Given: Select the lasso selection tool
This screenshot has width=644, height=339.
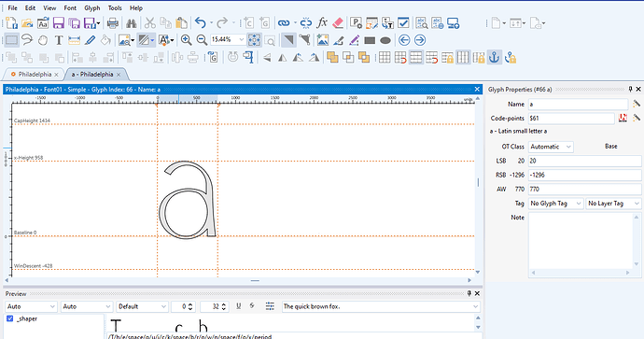Looking at the screenshot, I should 27,40.
